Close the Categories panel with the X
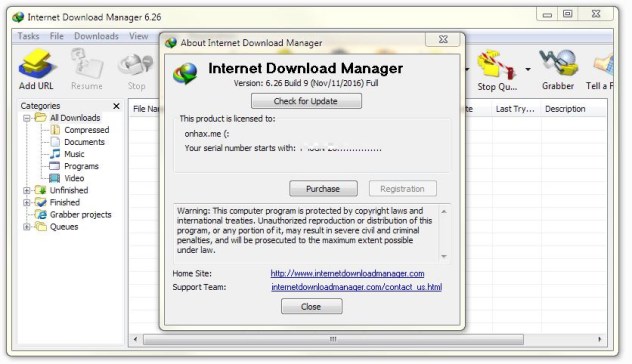The width and height of the screenshot is (632, 364). tap(116, 106)
